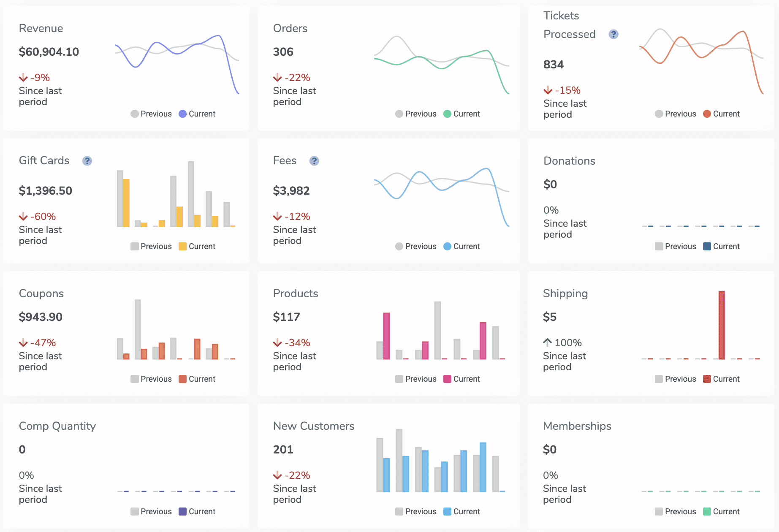Toggle Previous series in New Customers legend
This screenshot has height=532, width=779.
416,512
